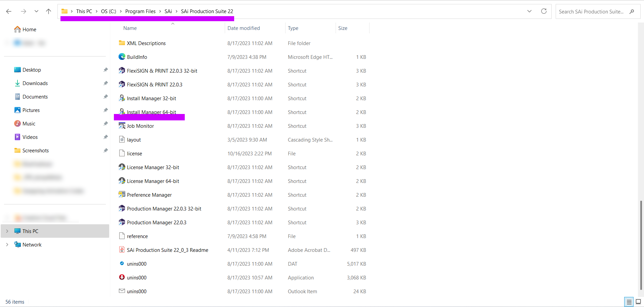Expand chevron after Program Files breadcrumb
The width and height of the screenshot is (644, 307).
(x=160, y=11)
